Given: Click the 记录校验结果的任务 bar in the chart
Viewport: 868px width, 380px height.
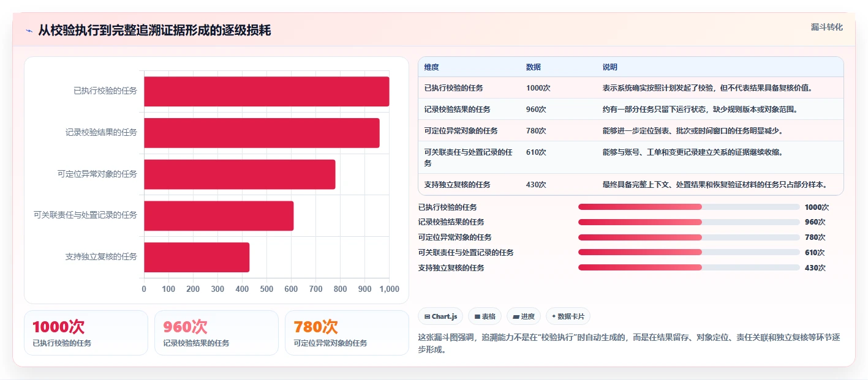Looking at the screenshot, I should pyautogui.click(x=262, y=133).
